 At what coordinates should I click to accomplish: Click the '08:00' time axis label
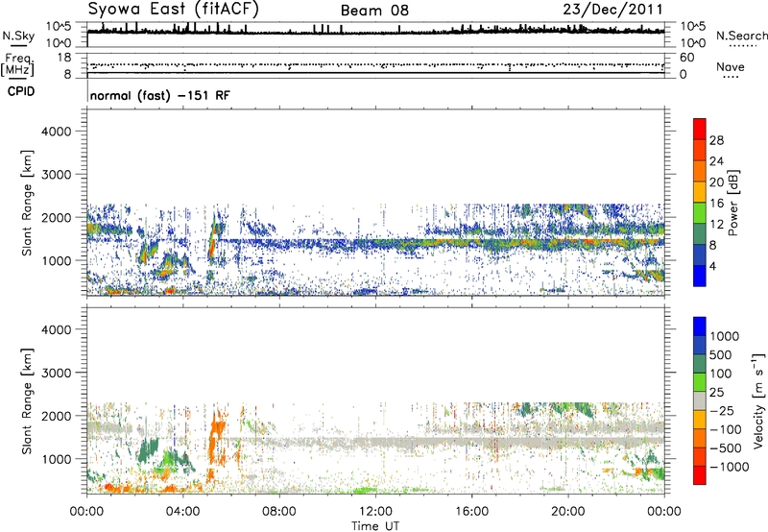click(279, 512)
